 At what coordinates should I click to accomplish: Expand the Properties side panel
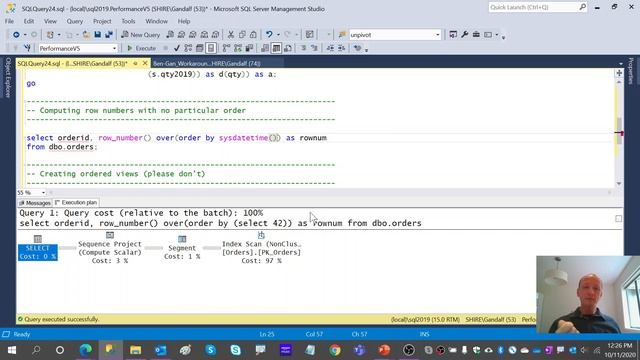tap(631, 71)
